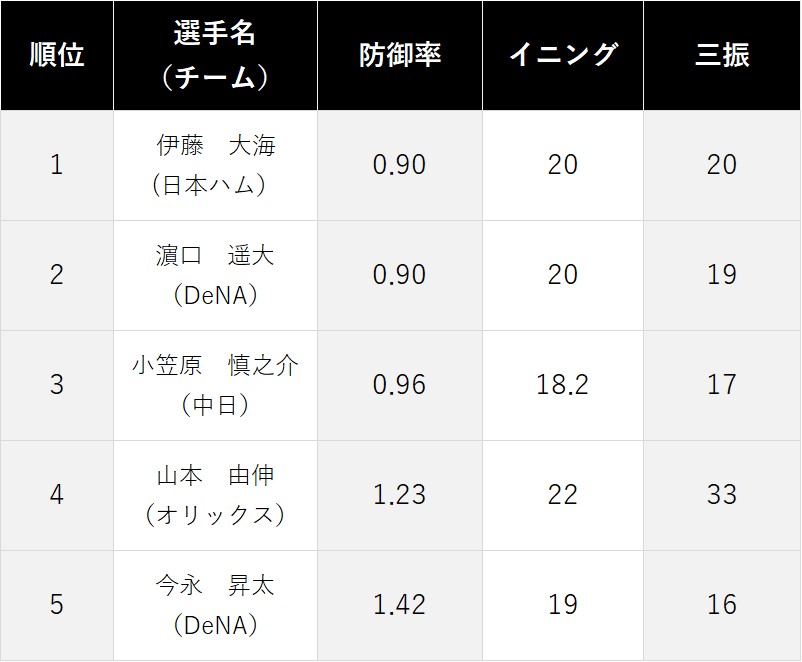Image resolution: width=802 pixels, height=662 pixels.
Task: Select rank number 5 cell
Action: [57, 606]
